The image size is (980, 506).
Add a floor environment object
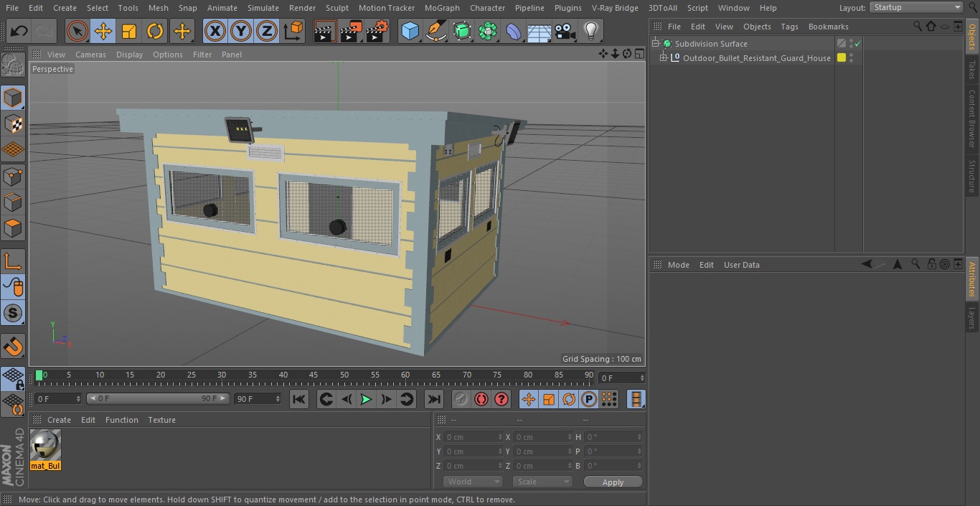coord(540,31)
